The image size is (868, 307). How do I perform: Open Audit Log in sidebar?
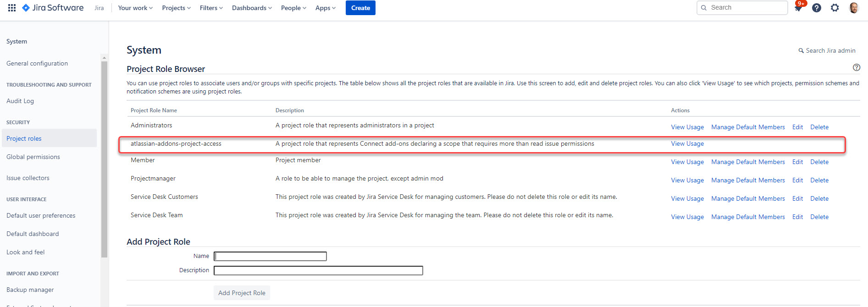coord(20,101)
